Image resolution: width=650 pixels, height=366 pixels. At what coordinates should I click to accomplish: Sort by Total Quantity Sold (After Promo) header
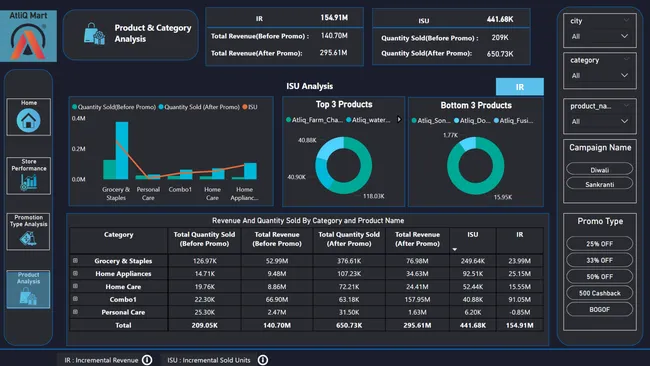pyautogui.click(x=349, y=239)
